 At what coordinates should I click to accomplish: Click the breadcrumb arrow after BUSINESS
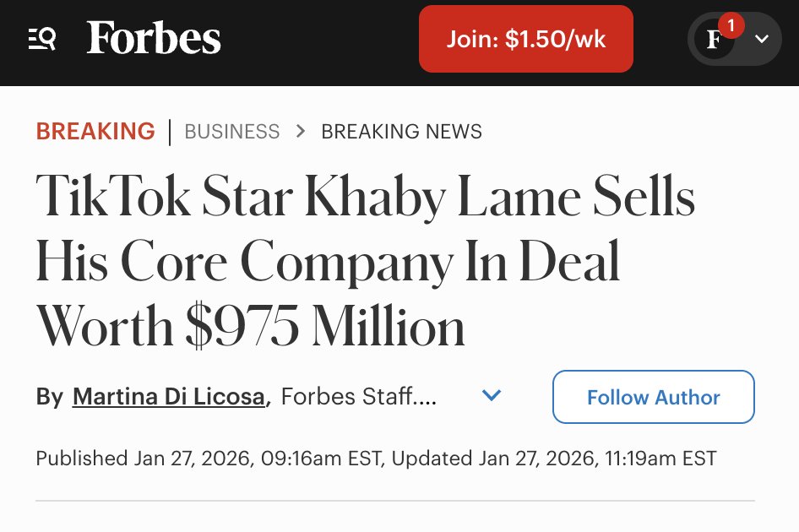[x=301, y=132]
